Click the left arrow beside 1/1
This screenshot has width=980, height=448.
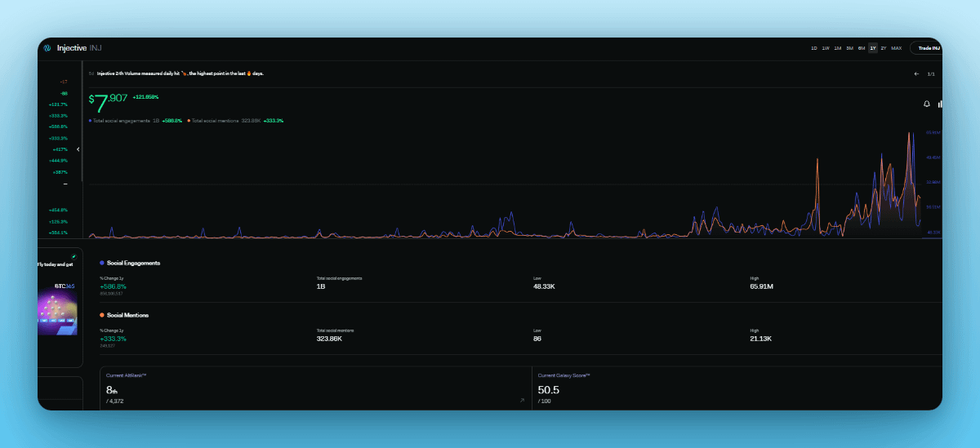tap(916, 73)
